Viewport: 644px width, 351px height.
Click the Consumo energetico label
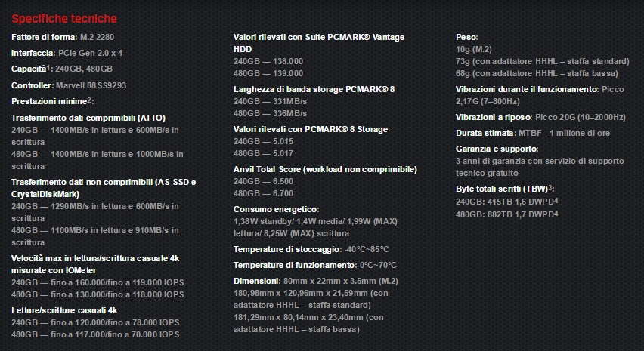pos(276,209)
